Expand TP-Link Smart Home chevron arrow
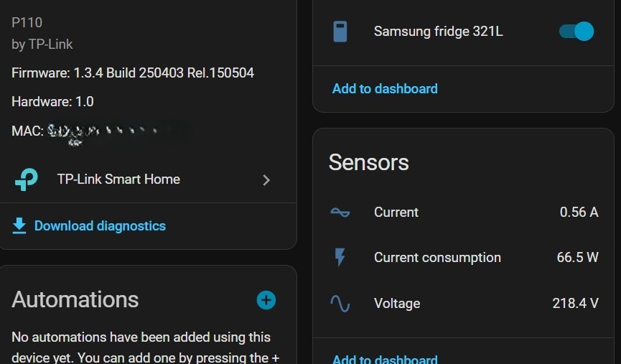 [266, 180]
